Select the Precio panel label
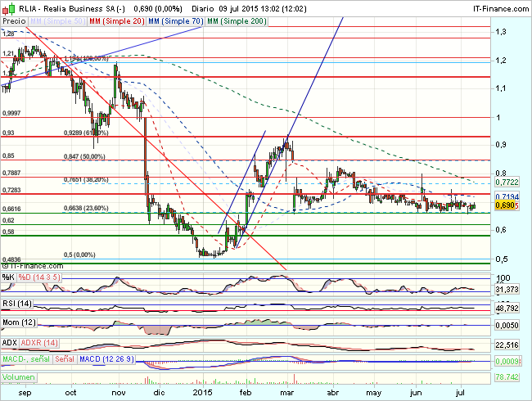532x401 pixels. [x=14, y=20]
